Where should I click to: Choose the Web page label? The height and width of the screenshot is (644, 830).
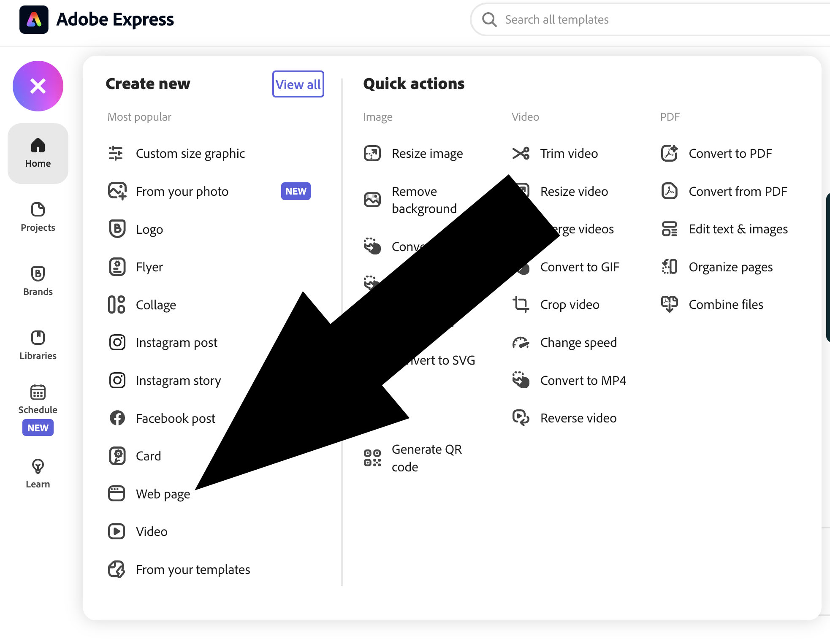[163, 494]
